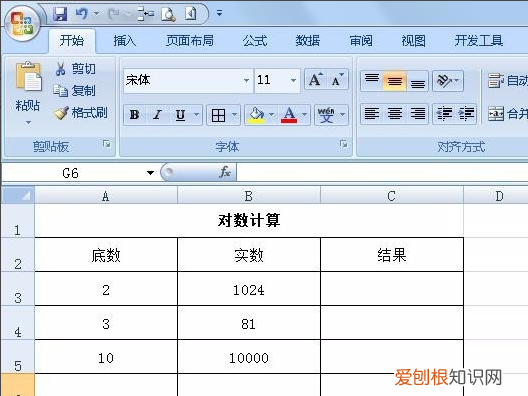Select column C header
Viewport: 528px width, 396px height.
(392, 196)
